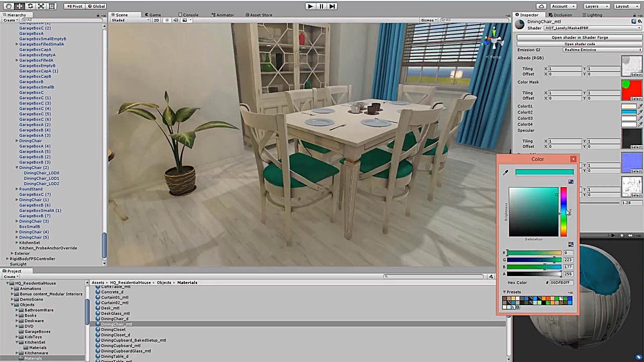Toggle 2D scene view mode

pyautogui.click(x=156, y=20)
